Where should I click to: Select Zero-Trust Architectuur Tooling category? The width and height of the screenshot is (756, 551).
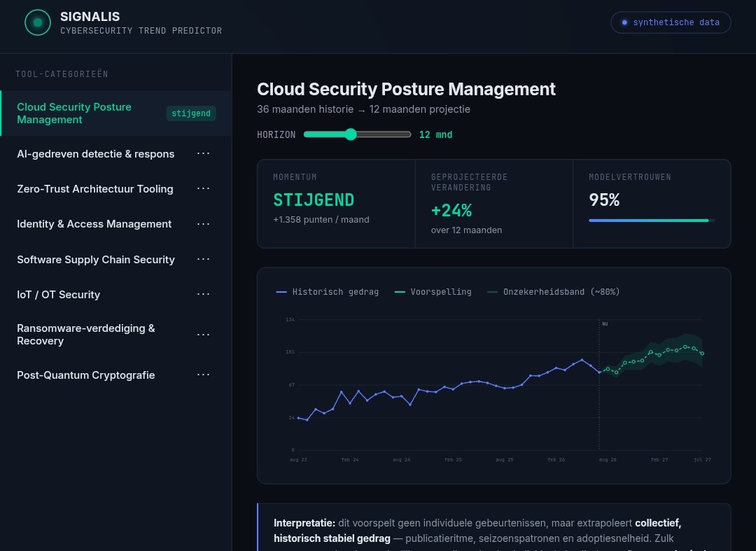click(116, 189)
